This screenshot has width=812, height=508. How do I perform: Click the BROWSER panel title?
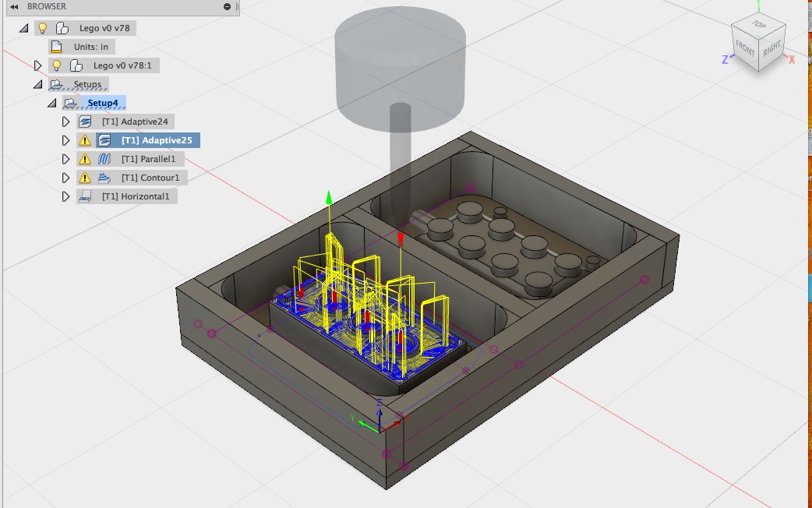(47, 7)
